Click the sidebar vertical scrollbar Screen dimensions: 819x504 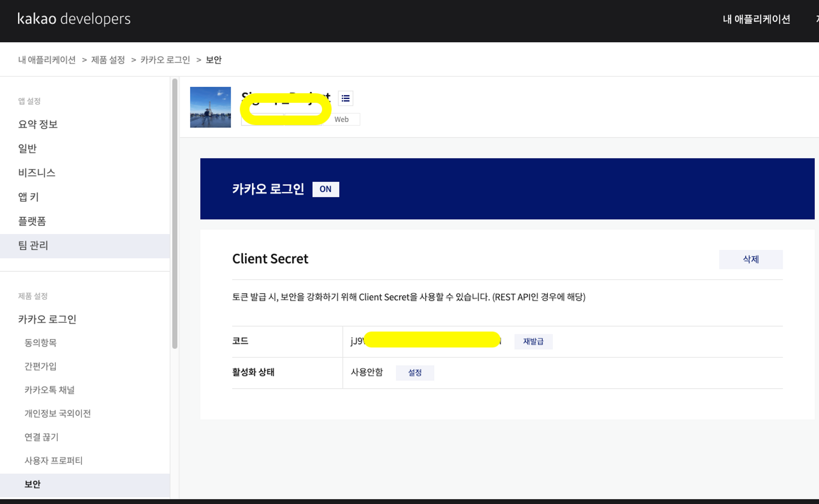point(175,213)
